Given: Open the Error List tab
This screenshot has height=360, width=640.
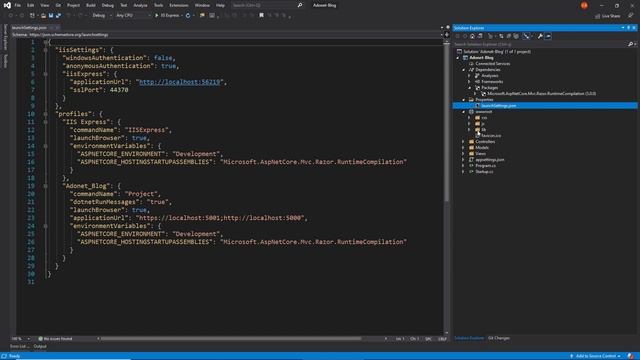Looking at the screenshot, I should point(19,347).
